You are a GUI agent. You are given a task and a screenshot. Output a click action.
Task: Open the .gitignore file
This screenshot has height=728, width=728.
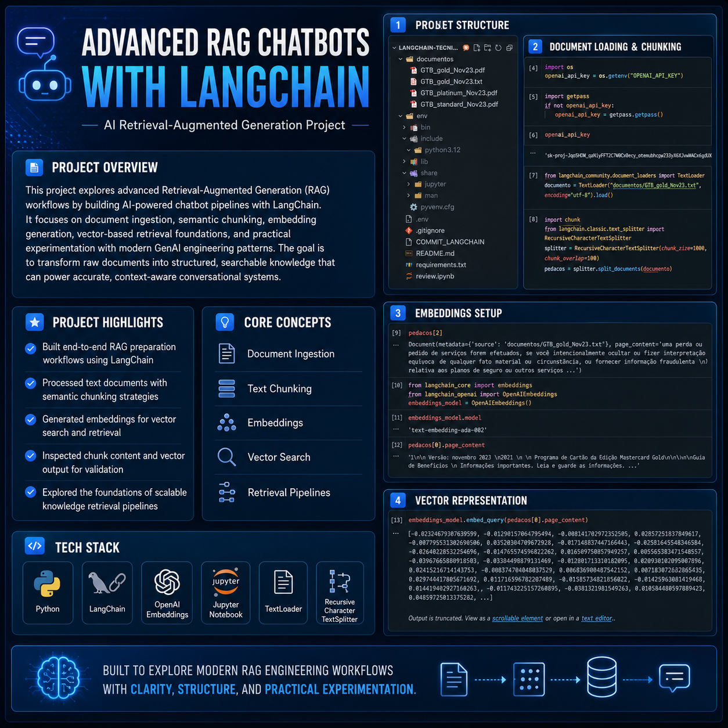(425, 230)
